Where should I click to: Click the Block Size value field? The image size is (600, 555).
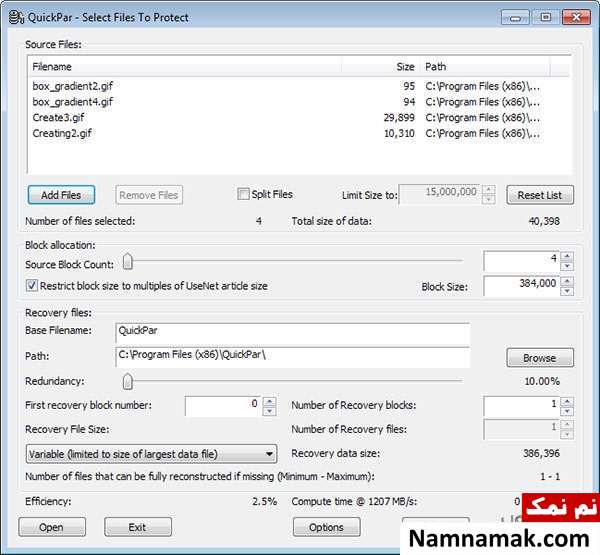coord(522,286)
